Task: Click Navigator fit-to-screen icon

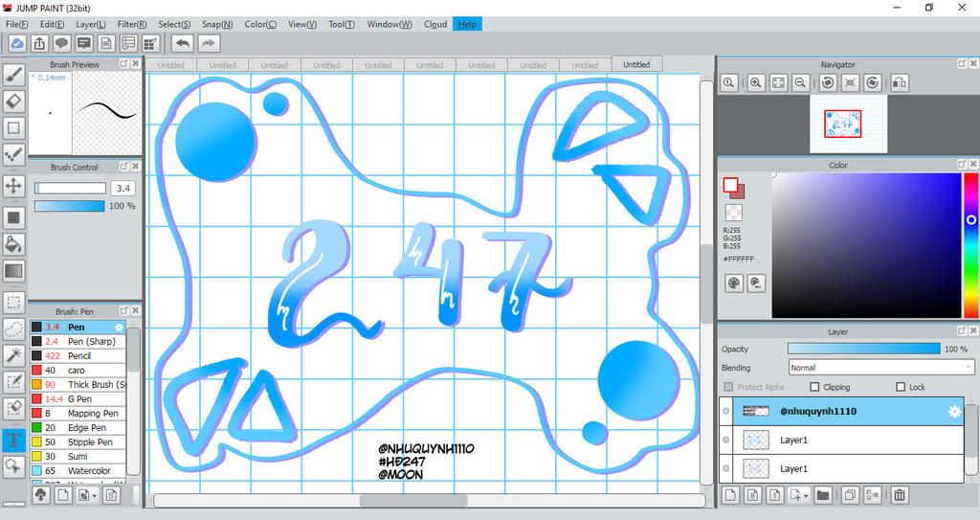Action: coord(778,82)
